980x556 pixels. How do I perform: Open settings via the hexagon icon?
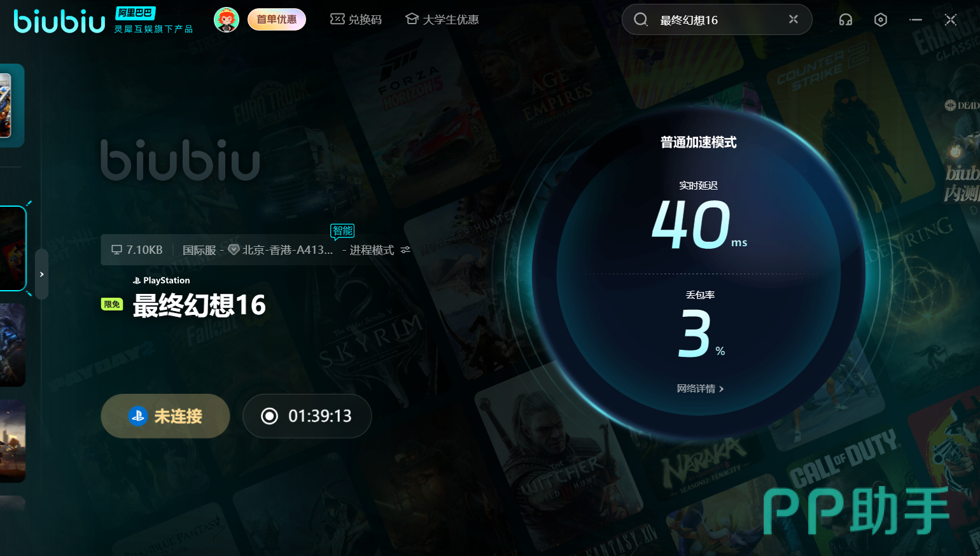click(880, 20)
